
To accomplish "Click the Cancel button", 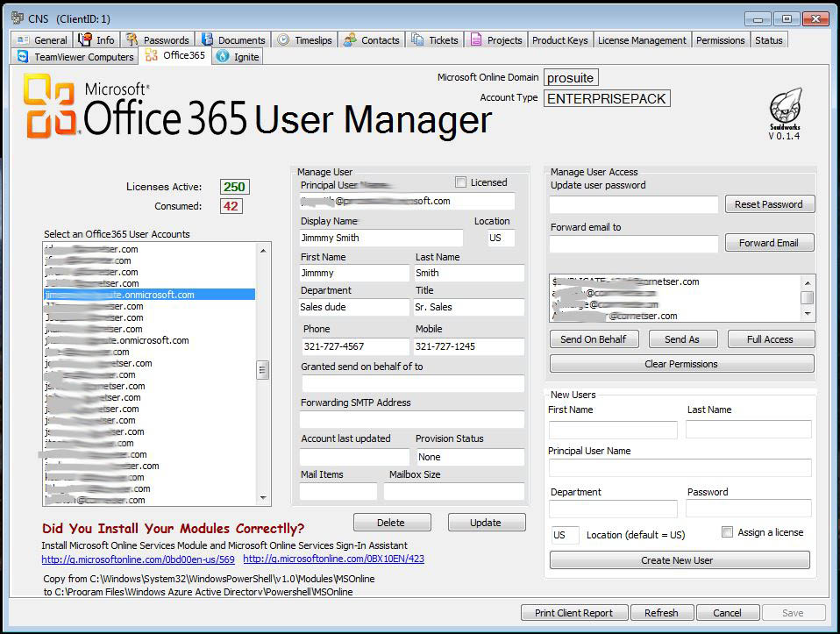I will click(728, 613).
